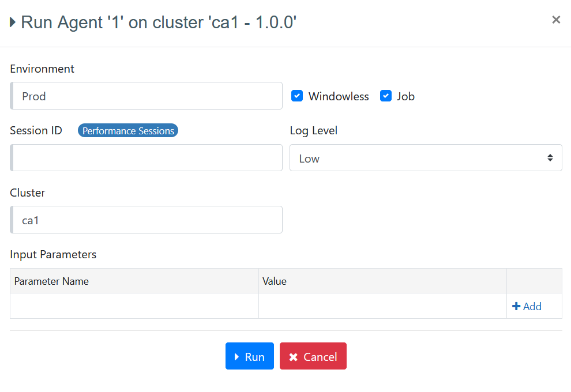Viewport: 571px width, 392px height.
Task: Click the triangle icon beside the Run Agent title
Action: click(x=13, y=23)
